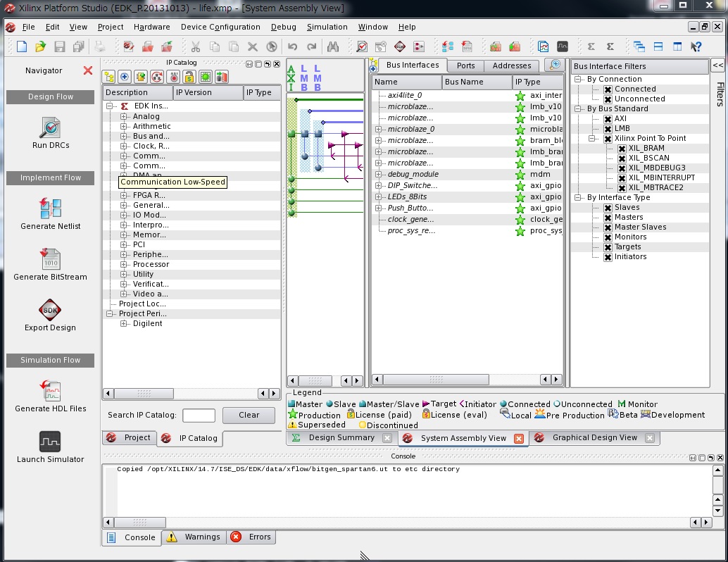Click the blue circle IP Catalog icon
Viewport: 728px width, 562px height.
tap(125, 77)
